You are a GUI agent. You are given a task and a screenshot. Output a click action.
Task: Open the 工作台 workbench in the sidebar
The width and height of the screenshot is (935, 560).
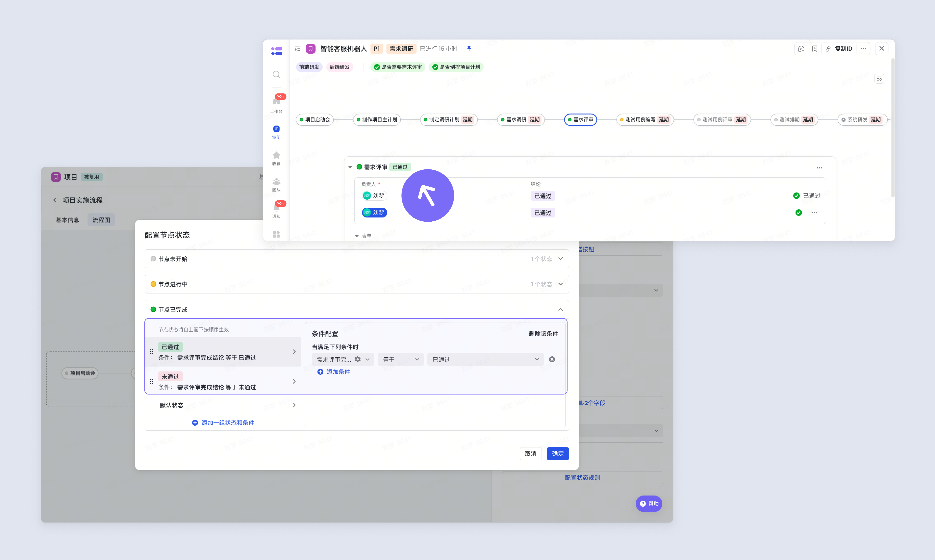click(x=276, y=104)
